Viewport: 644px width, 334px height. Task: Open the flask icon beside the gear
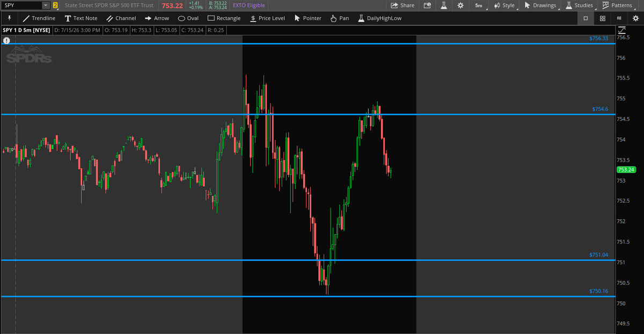tap(444, 5)
